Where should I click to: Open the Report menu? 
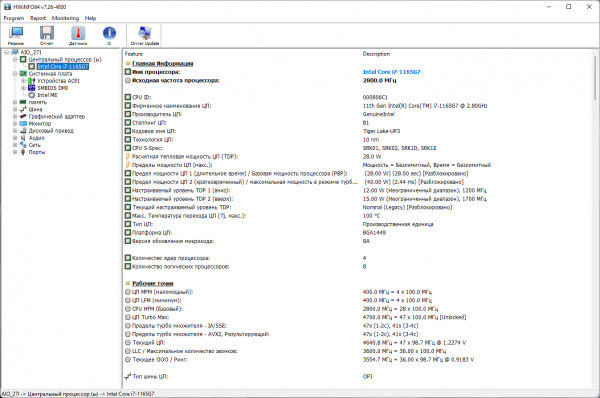point(38,18)
